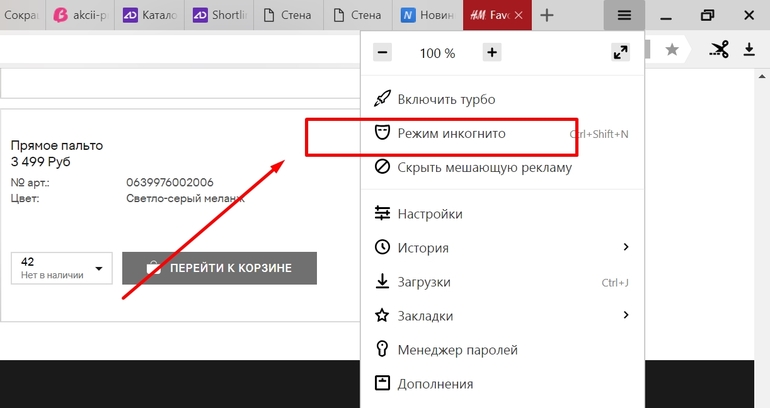Open Менеджер паролей
The height and width of the screenshot is (408, 770).
457,349
